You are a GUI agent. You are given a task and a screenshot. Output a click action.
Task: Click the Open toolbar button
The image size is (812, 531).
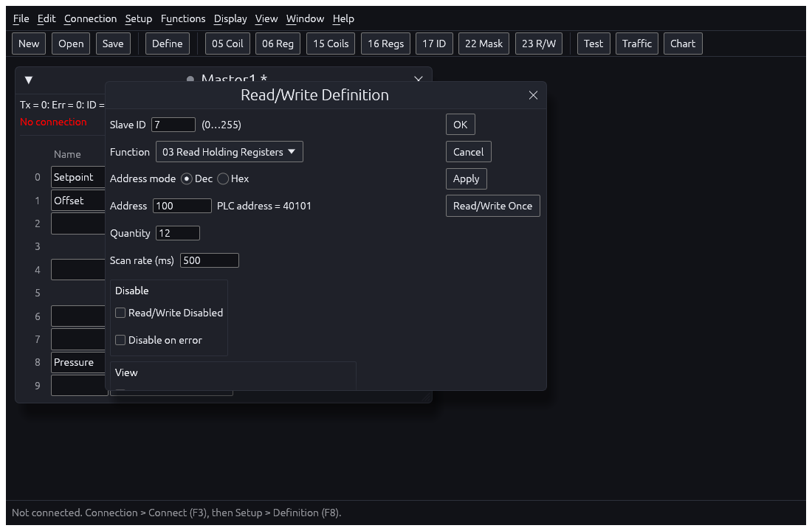[x=71, y=44]
